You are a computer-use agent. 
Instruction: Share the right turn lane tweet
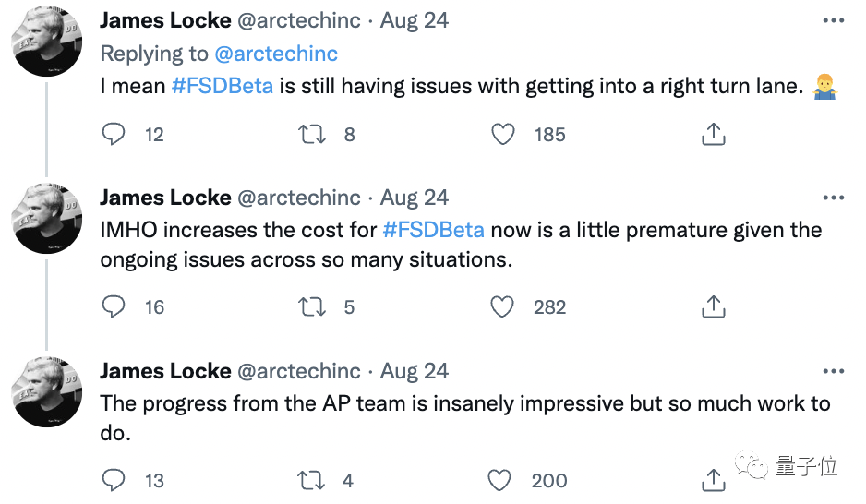tap(713, 135)
